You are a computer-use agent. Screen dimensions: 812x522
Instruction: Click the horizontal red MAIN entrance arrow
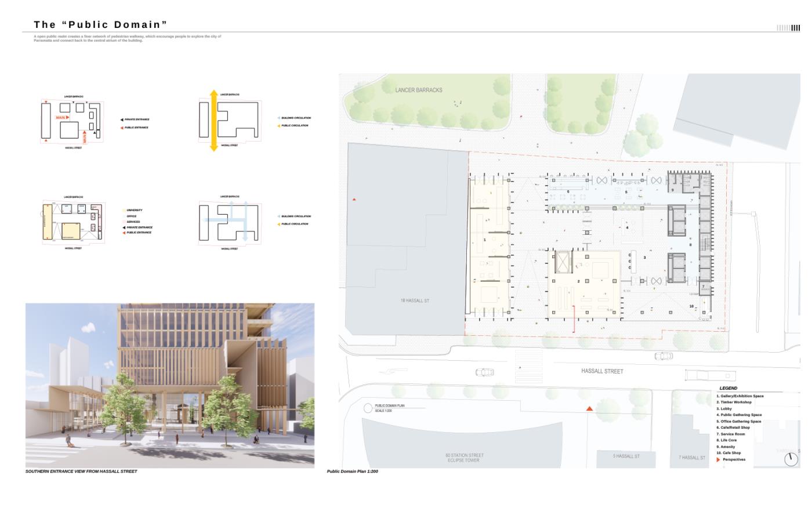click(62, 118)
